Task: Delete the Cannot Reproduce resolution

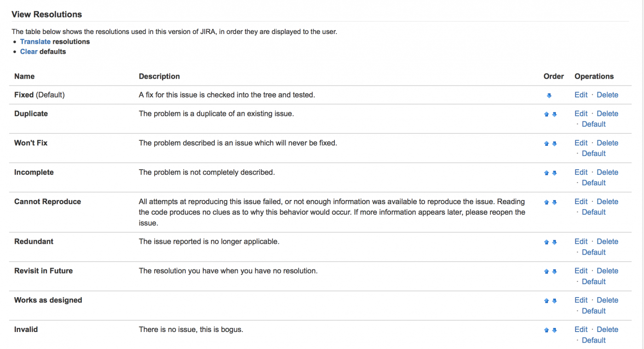Action: pyautogui.click(x=607, y=201)
